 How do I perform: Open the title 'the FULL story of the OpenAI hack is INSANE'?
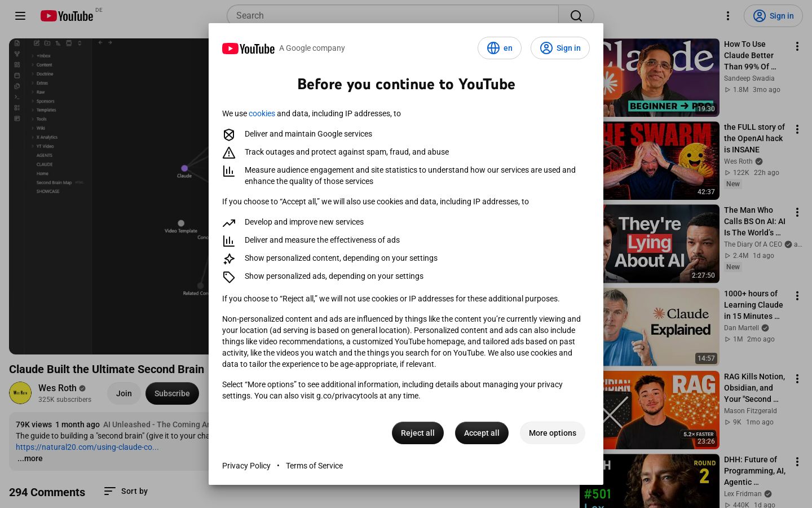tap(754, 138)
